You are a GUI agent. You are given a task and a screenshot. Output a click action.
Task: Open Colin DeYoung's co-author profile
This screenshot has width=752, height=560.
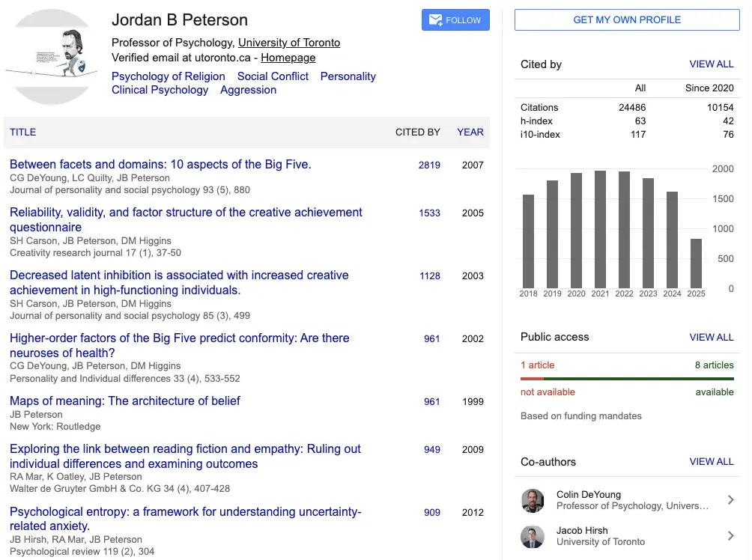pyautogui.click(x=589, y=494)
